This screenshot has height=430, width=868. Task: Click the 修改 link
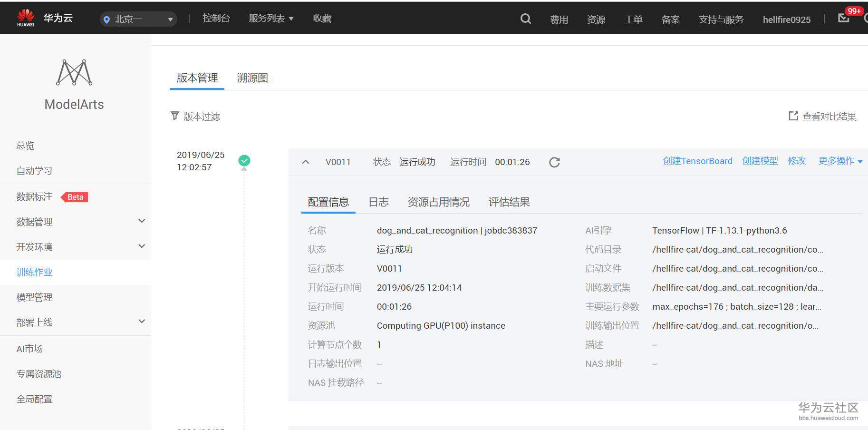click(797, 161)
